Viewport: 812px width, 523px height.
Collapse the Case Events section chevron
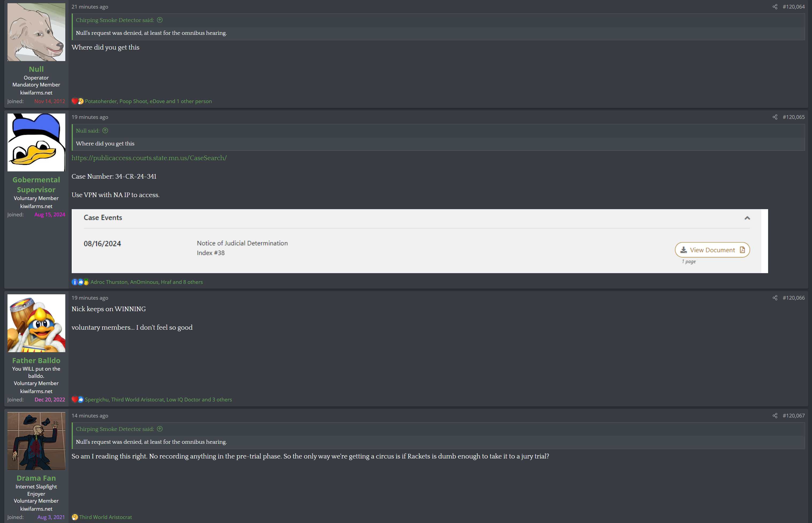pos(747,218)
